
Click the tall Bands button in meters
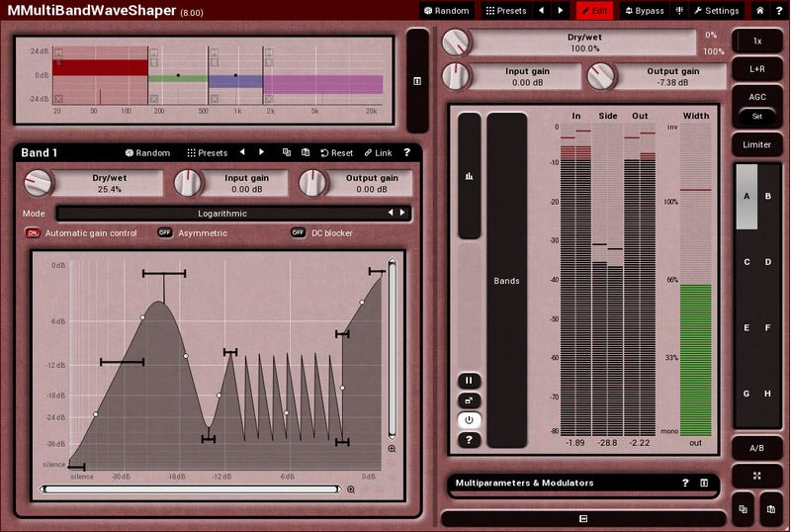coord(506,281)
